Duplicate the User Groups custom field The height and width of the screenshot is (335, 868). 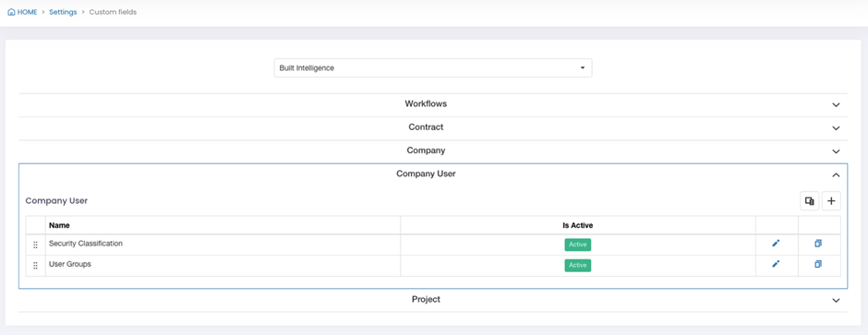[x=818, y=264]
